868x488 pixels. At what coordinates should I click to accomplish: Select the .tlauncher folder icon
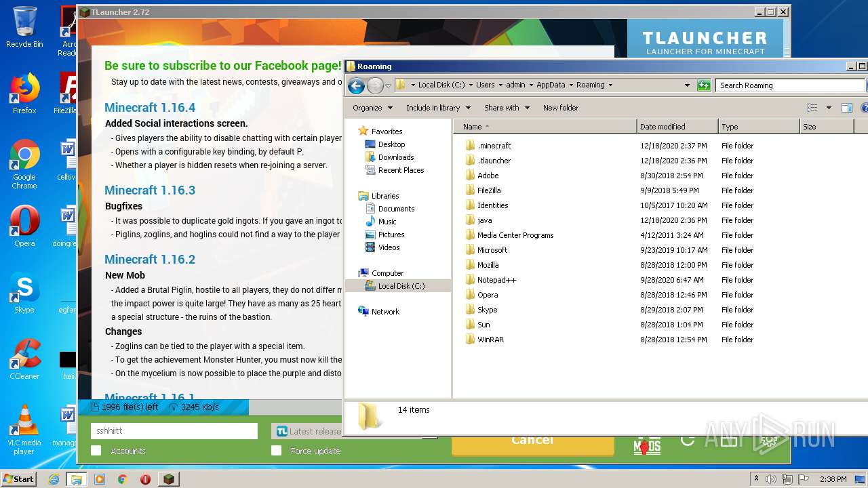coord(470,161)
